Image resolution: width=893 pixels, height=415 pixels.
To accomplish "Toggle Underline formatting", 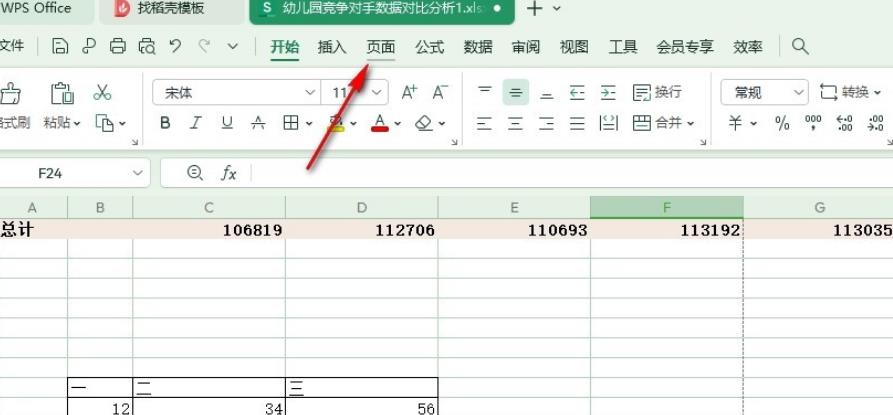I will tap(227, 122).
